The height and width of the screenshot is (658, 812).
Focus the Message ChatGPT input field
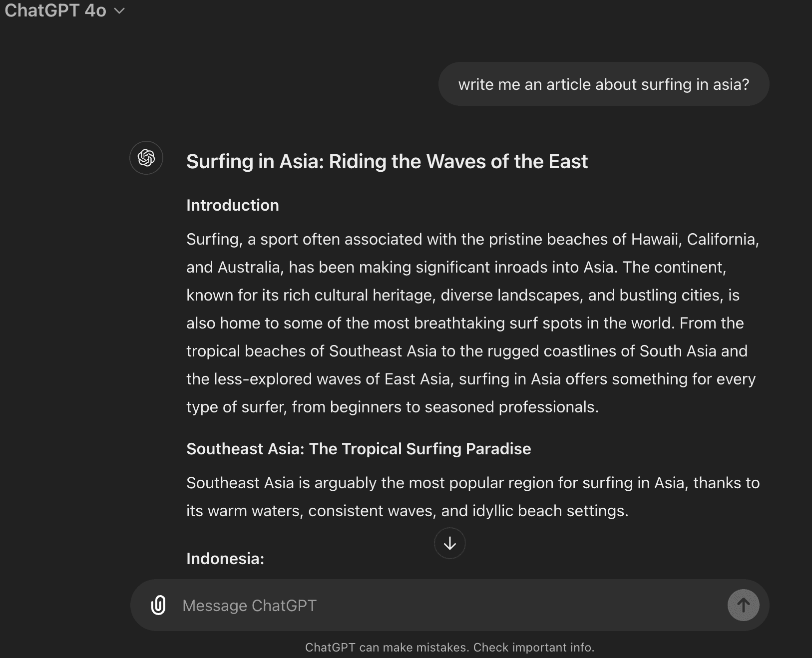pos(449,606)
